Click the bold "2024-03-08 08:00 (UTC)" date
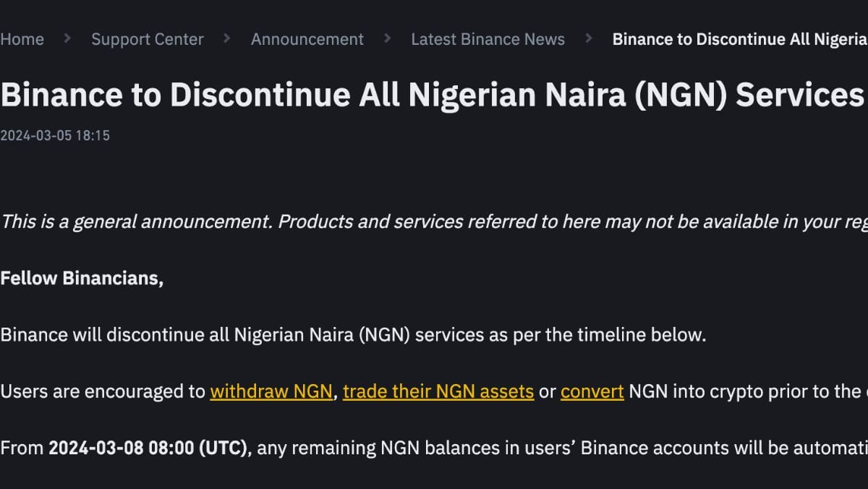 click(x=148, y=448)
